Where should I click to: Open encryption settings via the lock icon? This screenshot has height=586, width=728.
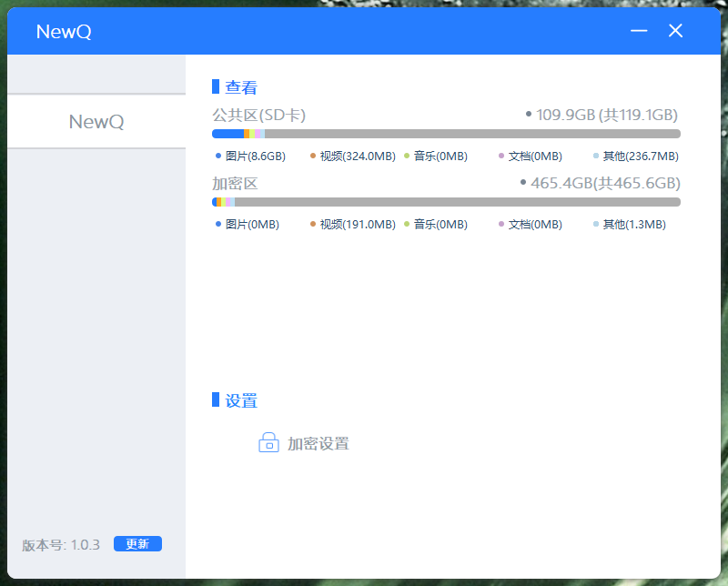268,442
